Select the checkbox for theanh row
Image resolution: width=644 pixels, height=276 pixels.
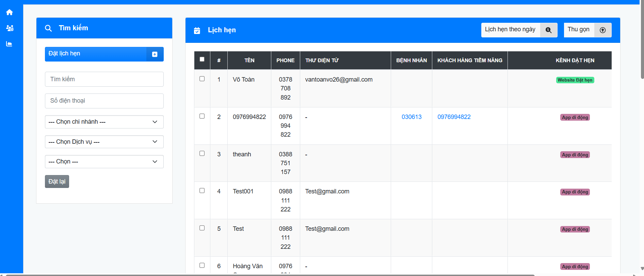pos(202,154)
